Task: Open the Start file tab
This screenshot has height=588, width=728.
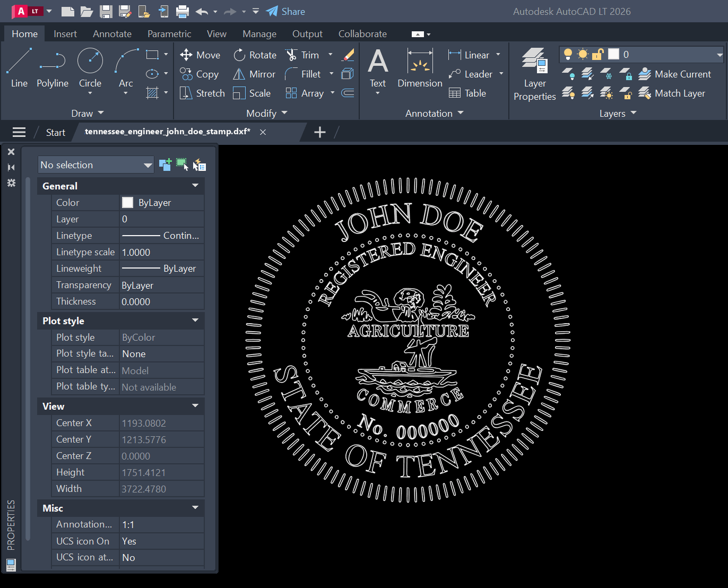Action: [55, 132]
